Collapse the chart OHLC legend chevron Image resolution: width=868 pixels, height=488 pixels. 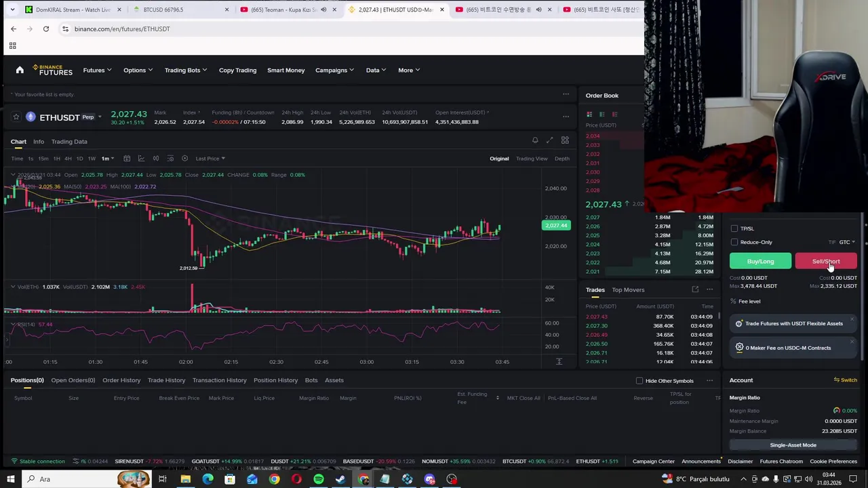pyautogui.click(x=12, y=175)
